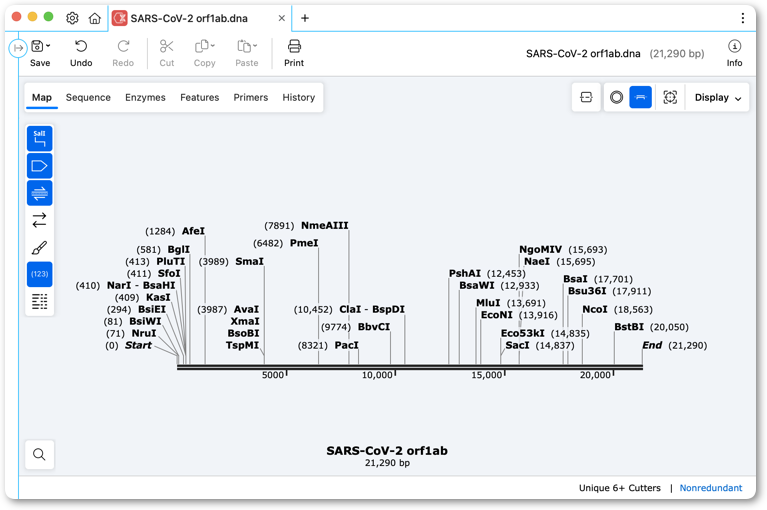
Task: Click the dotted list layout icon
Action: coord(39,301)
